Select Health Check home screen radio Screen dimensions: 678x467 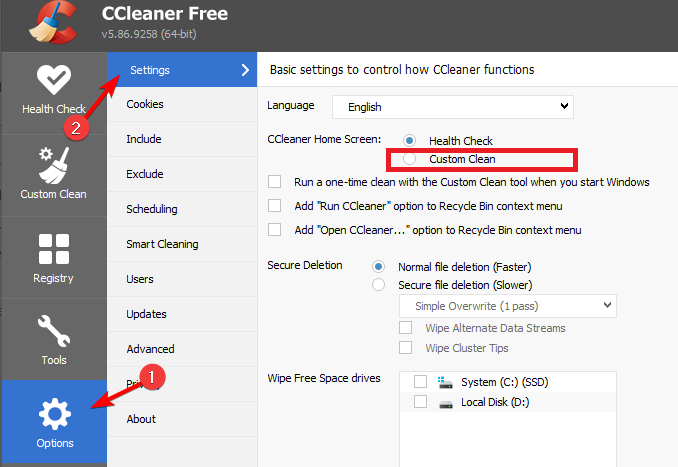[x=409, y=141]
